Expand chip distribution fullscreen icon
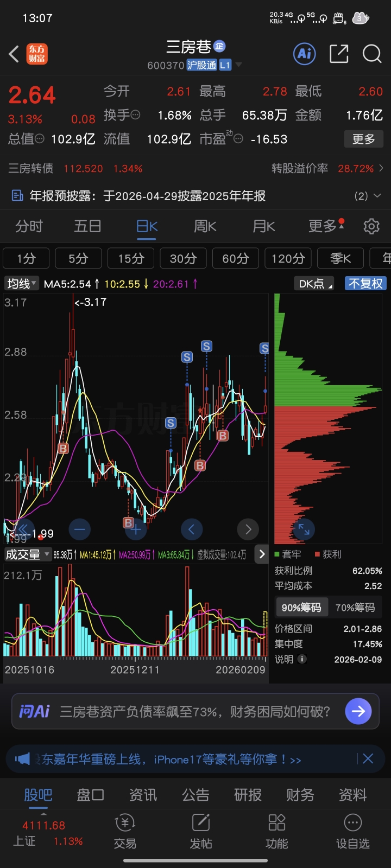 tap(304, 529)
